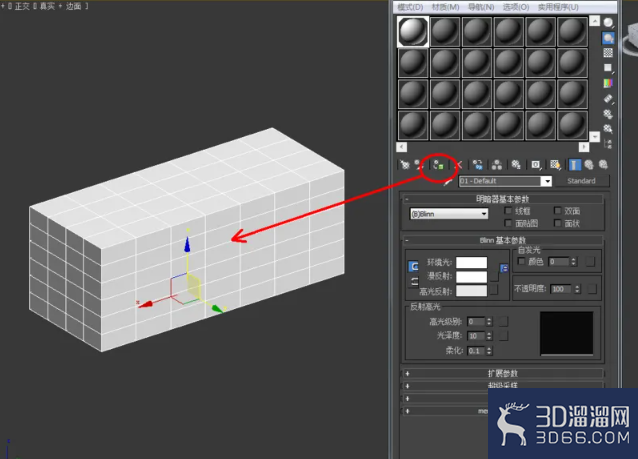Click map button beside 光泽度 value

point(503,336)
